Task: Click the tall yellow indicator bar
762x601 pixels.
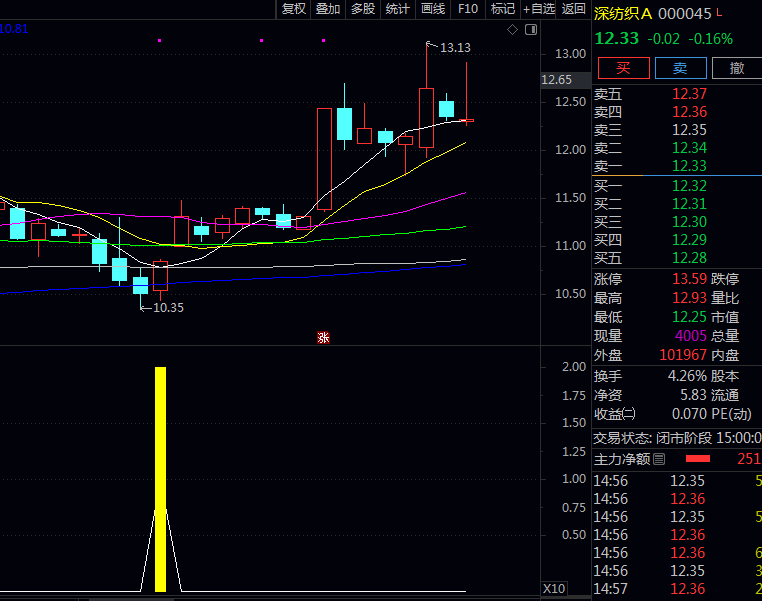Action: (160, 478)
